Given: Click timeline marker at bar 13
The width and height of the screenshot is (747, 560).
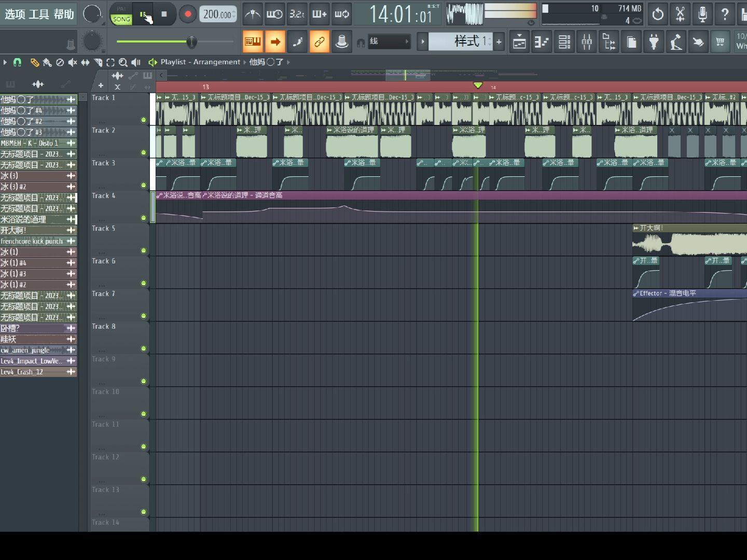Looking at the screenshot, I should point(205,87).
